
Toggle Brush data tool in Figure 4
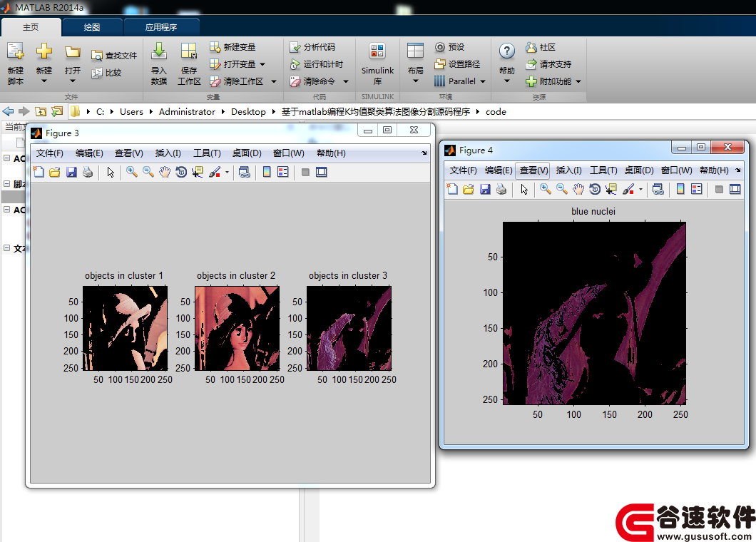tap(628, 190)
